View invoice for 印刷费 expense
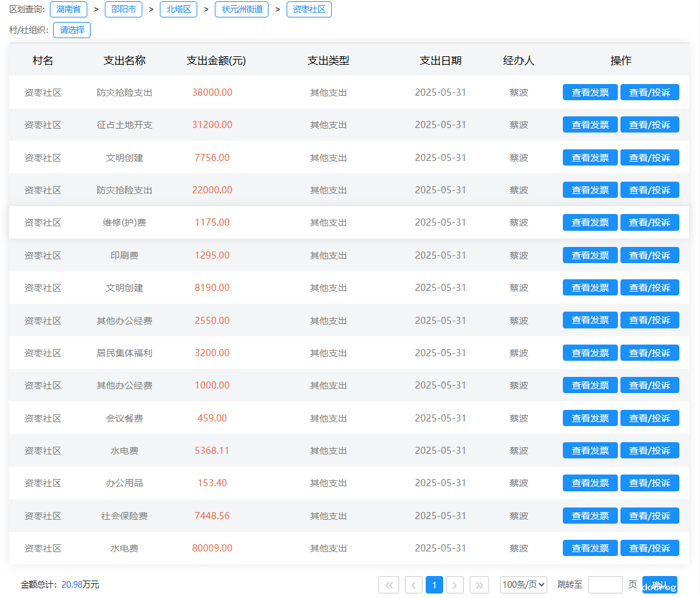The height and width of the screenshot is (598, 700). (x=590, y=255)
